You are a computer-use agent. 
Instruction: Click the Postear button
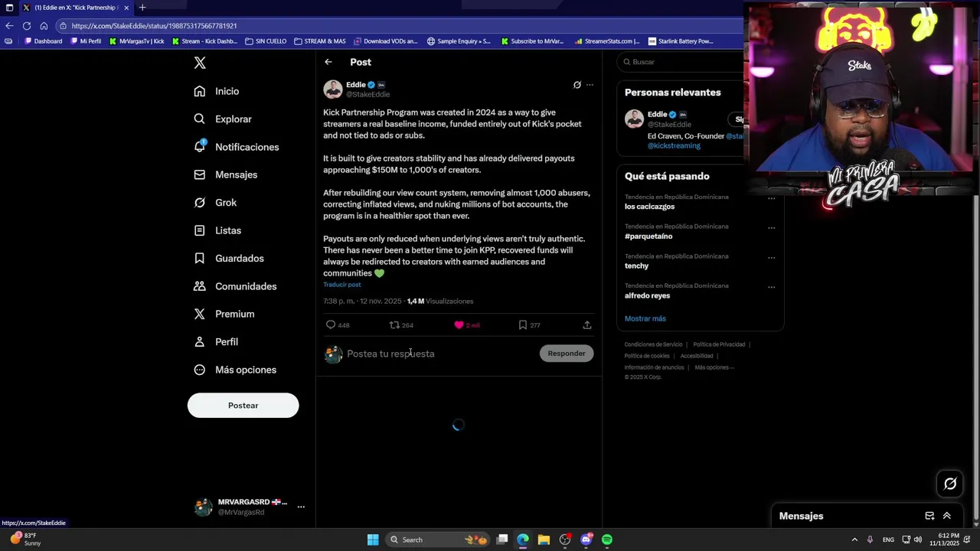click(243, 406)
